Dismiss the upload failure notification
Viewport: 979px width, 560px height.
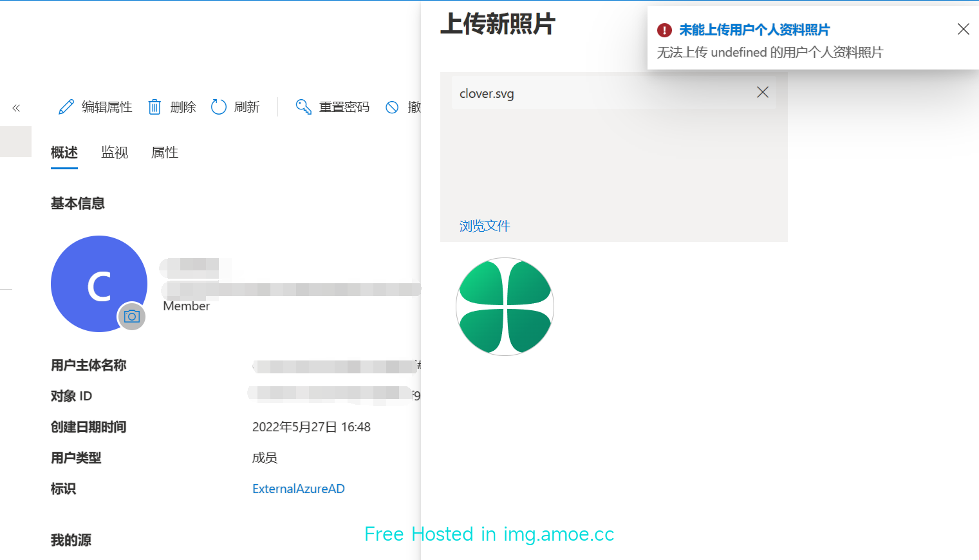tap(963, 29)
